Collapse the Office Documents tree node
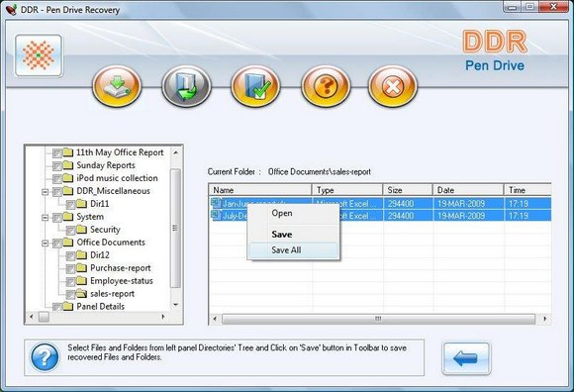The image size is (574, 392). click(45, 244)
